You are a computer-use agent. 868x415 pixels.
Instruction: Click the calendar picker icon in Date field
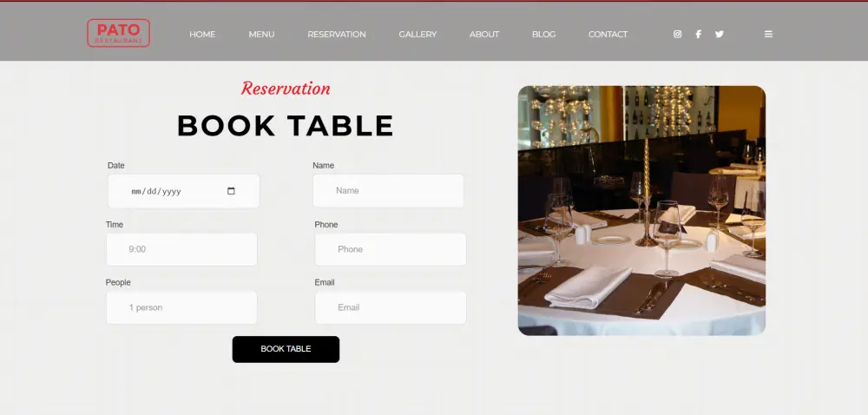tap(231, 191)
